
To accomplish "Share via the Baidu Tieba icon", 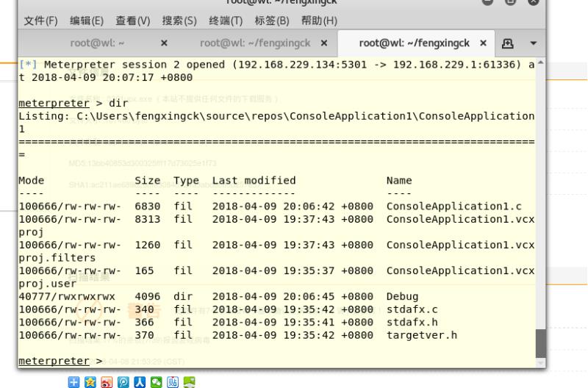I will coord(173,382).
